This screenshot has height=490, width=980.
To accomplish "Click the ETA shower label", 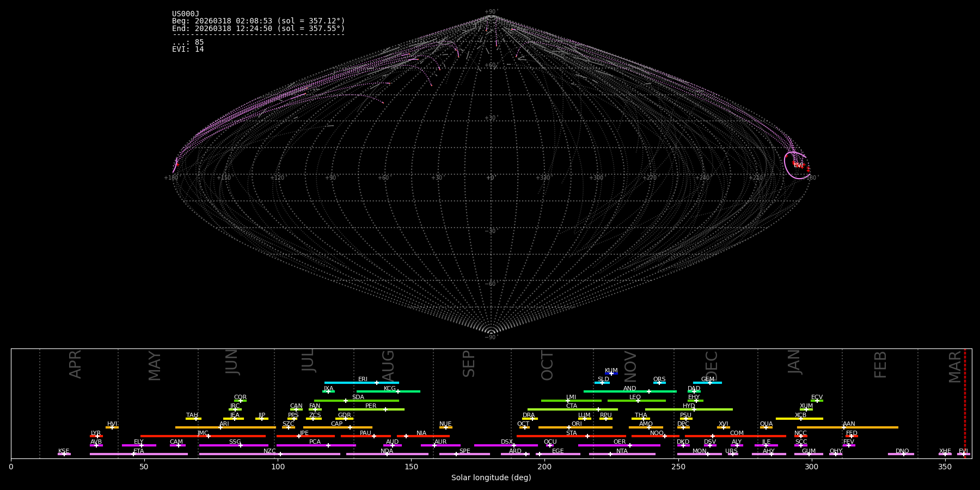I will point(139,451).
